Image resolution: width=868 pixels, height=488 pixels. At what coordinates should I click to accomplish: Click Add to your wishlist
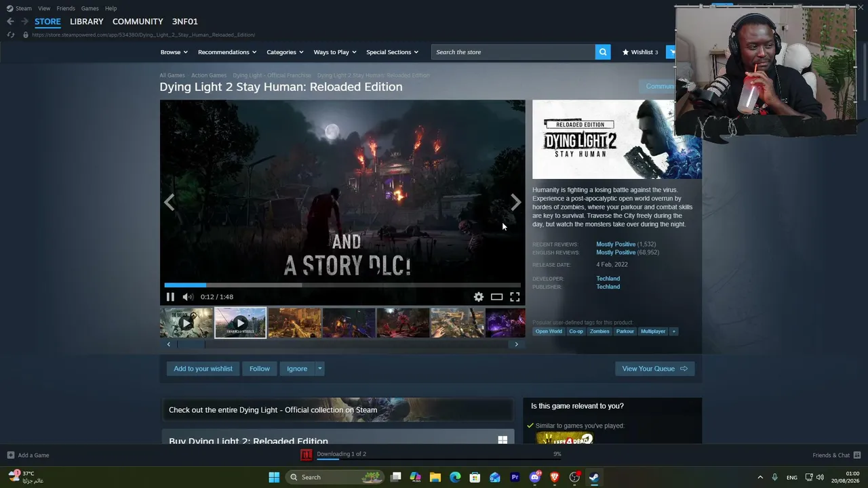pos(203,369)
